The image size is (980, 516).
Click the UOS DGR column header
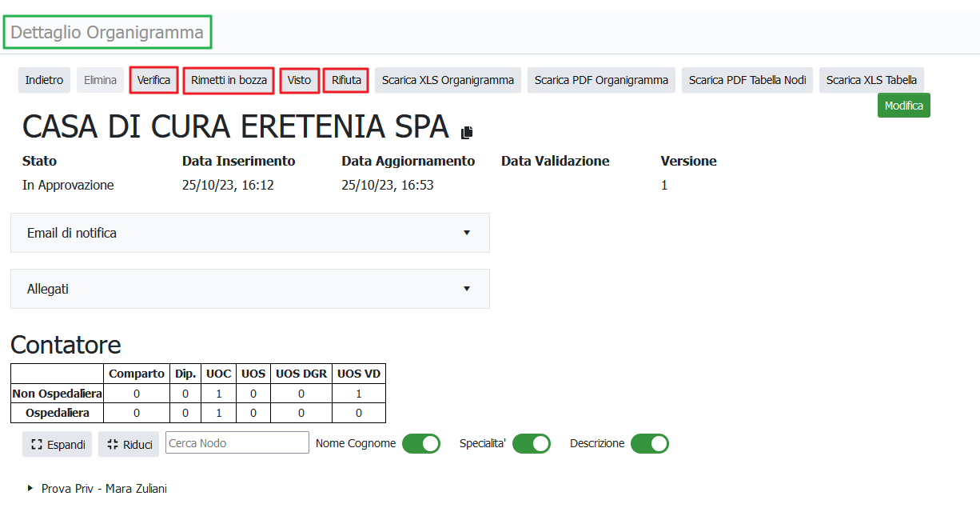click(301, 374)
